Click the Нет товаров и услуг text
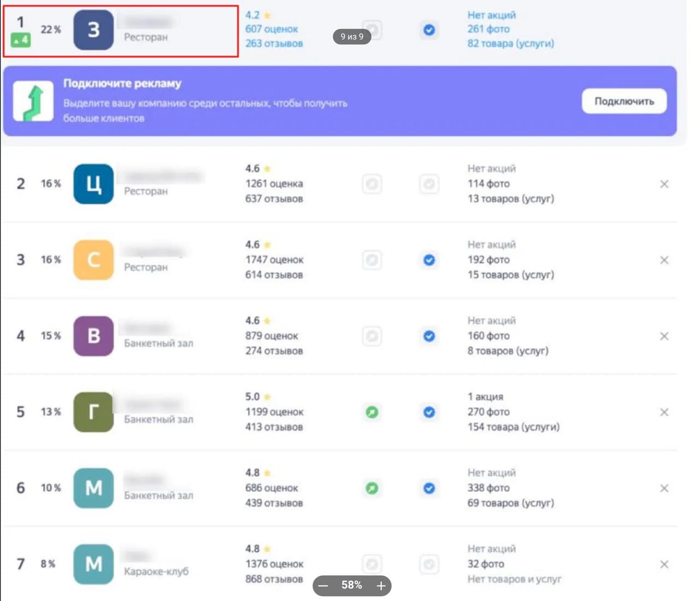The image size is (700, 601). point(515,579)
